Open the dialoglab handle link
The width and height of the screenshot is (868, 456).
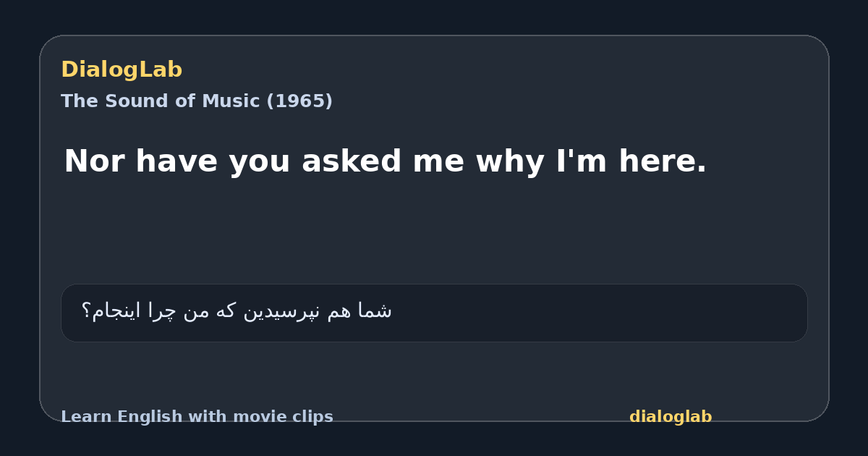[x=671, y=417]
